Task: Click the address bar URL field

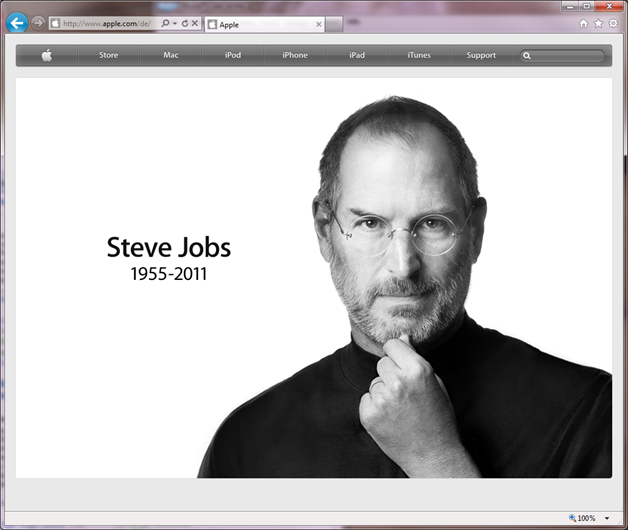Action: (x=106, y=24)
